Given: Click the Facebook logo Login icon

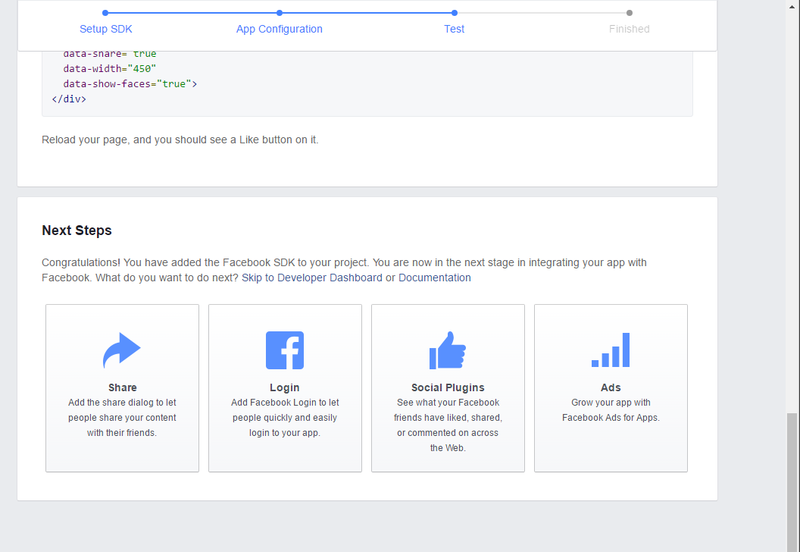Looking at the screenshot, I should point(285,350).
